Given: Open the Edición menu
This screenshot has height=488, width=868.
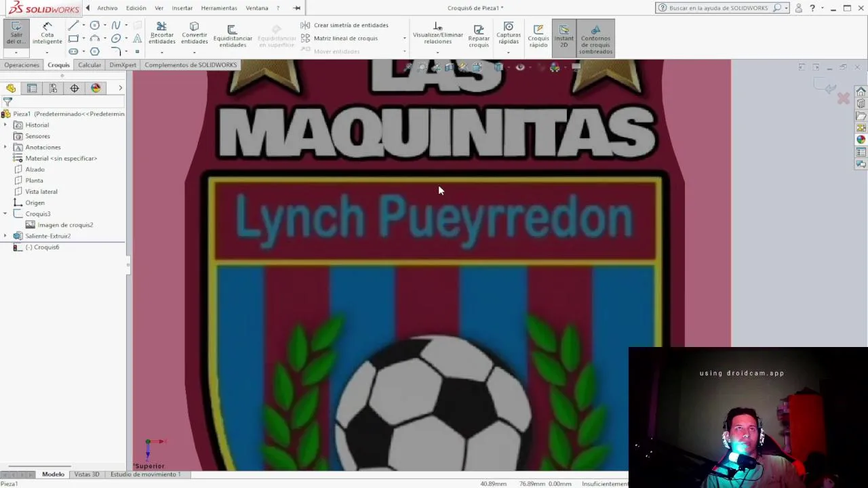Looking at the screenshot, I should 136,8.
